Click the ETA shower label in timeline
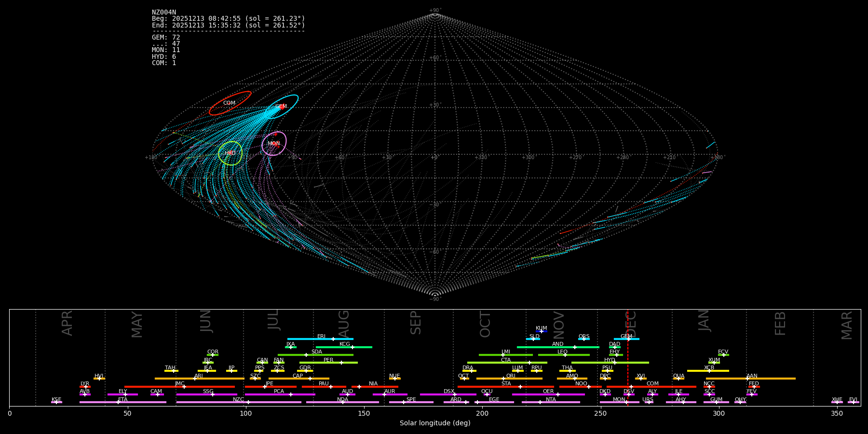Viewport: 868px width, 434px height. (123, 400)
